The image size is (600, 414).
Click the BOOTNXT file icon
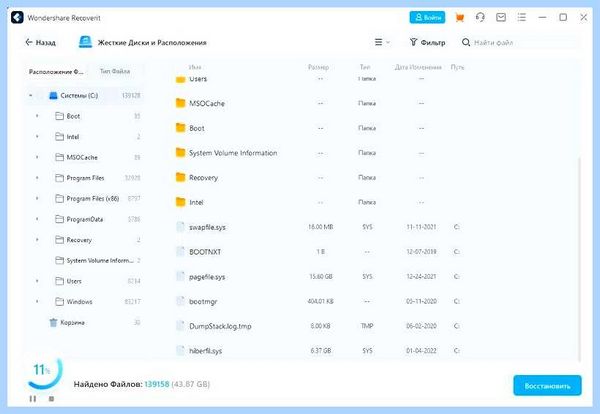(x=180, y=252)
